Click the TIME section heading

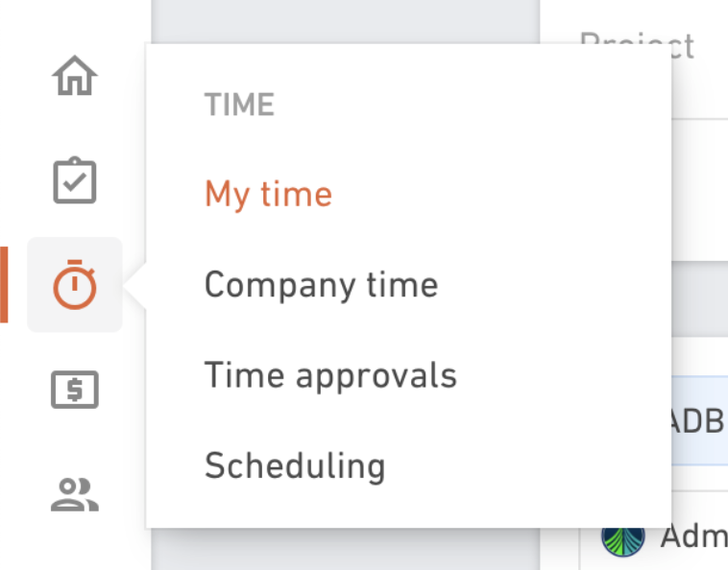pos(239,104)
